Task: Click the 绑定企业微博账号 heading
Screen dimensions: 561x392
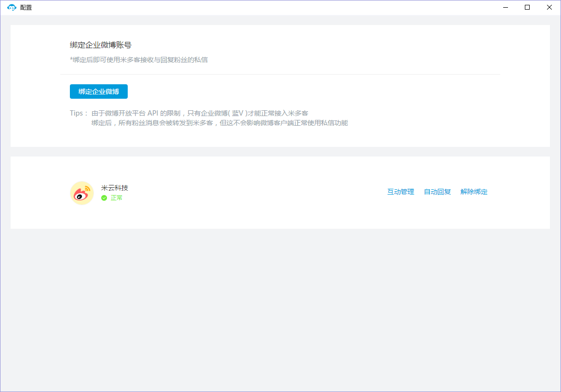Action: 101,45
